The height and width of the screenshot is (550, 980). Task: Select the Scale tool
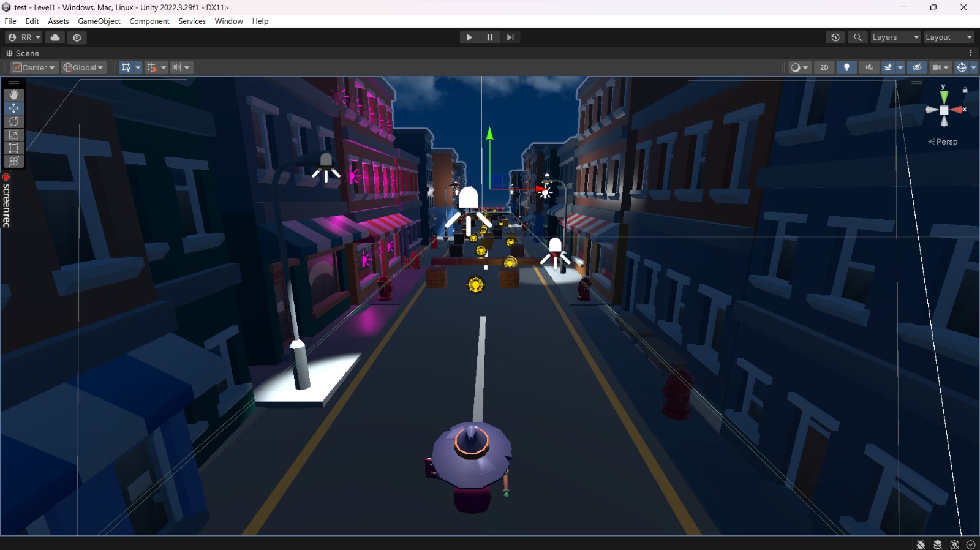click(13, 135)
